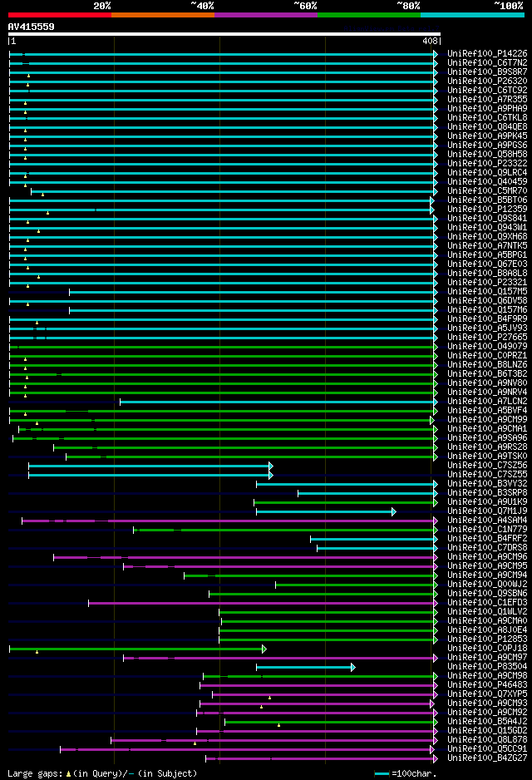Select label UniRef100_Q00WJ2
The height and width of the screenshot is (780, 532).
[487, 584]
